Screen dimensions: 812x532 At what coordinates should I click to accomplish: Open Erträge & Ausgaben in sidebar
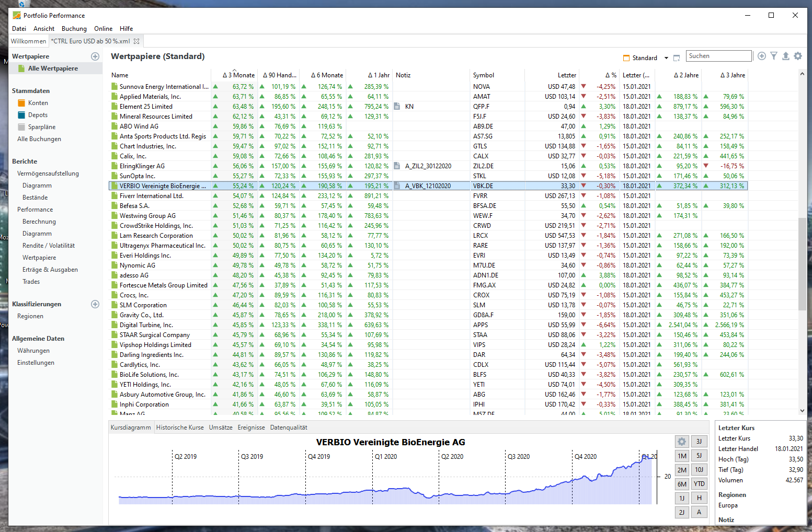click(50, 270)
